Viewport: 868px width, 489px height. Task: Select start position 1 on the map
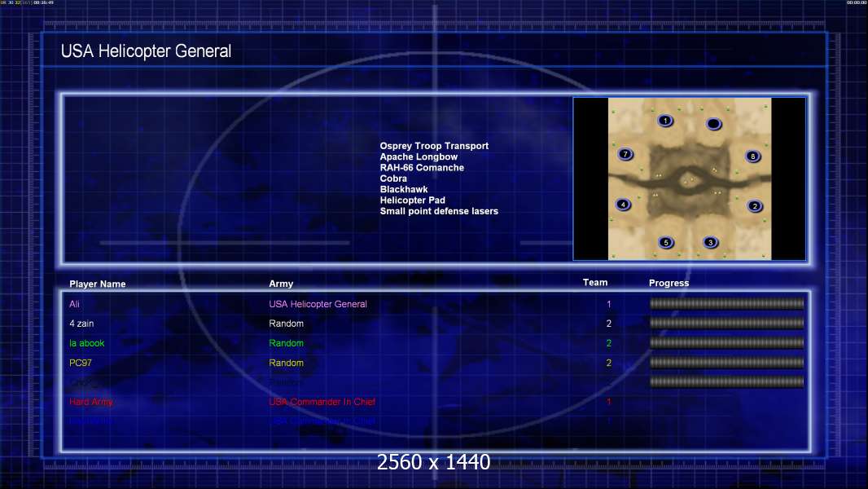click(x=665, y=120)
